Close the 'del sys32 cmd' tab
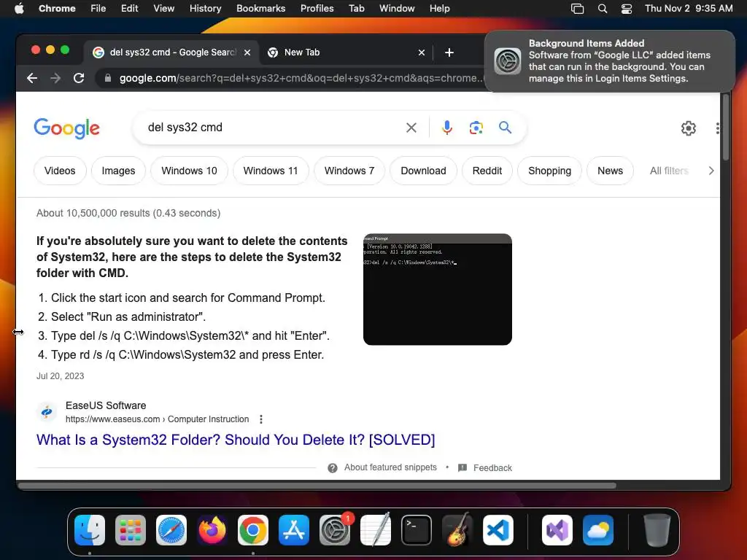The image size is (747, 560). click(x=247, y=52)
